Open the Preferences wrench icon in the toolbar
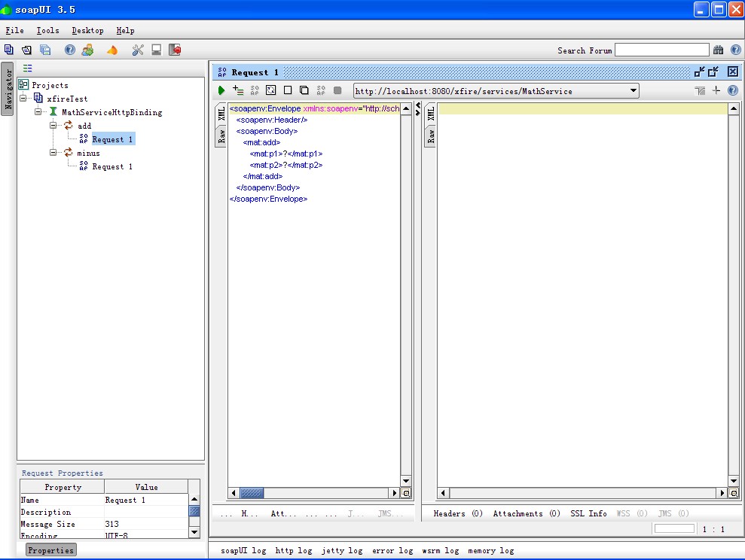This screenshot has height=560, width=745. (137, 50)
